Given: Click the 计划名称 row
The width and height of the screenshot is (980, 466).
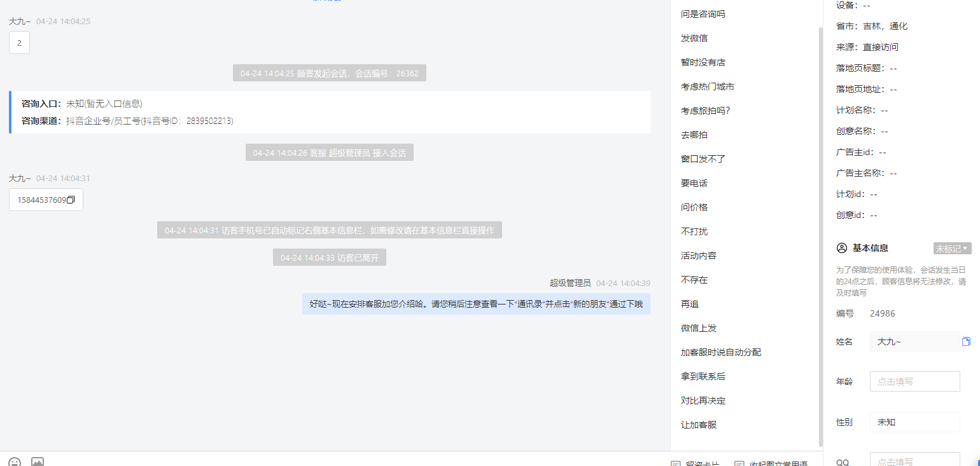Looking at the screenshot, I should pos(862,110).
